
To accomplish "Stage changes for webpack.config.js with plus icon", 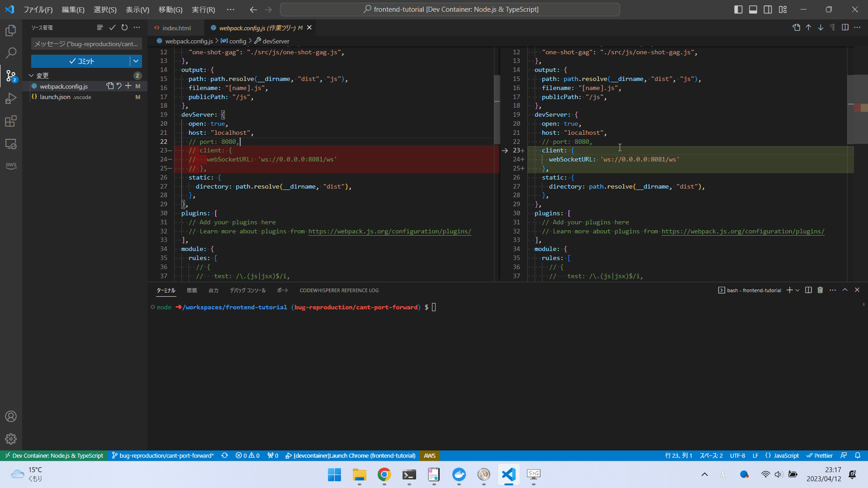I will tap(128, 86).
